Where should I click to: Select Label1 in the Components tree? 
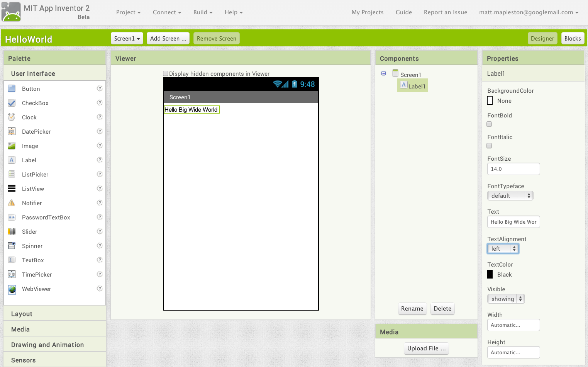click(412, 85)
